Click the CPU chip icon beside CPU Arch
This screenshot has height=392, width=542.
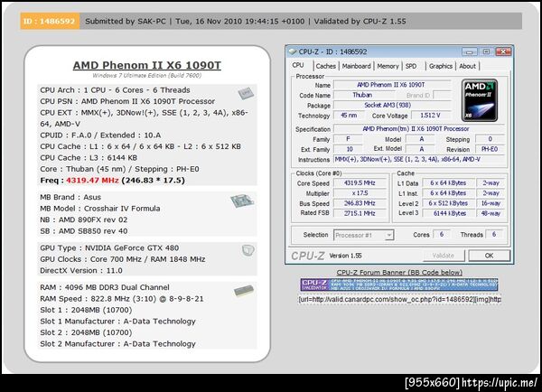pos(246,93)
